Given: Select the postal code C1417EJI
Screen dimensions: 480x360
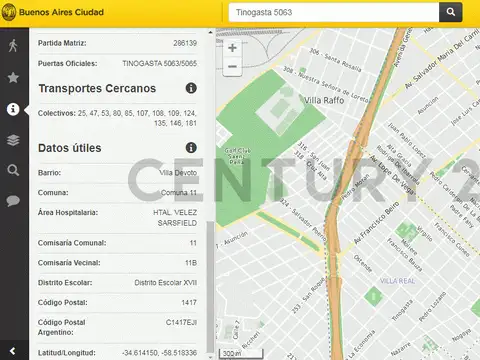Looking at the screenshot, I should [181, 322].
